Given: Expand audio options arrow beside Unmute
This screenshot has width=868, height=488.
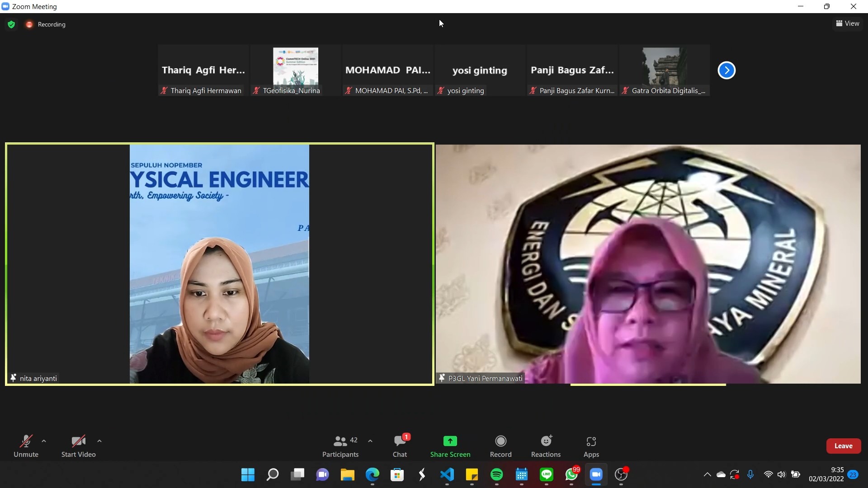Looking at the screenshot, I should tap(44, 441).
